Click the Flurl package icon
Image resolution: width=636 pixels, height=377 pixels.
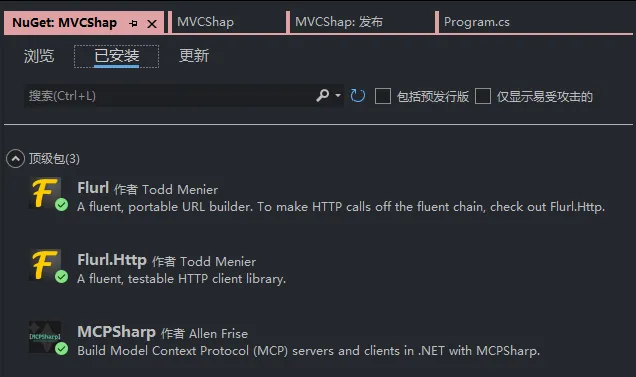tap(45, 193)
